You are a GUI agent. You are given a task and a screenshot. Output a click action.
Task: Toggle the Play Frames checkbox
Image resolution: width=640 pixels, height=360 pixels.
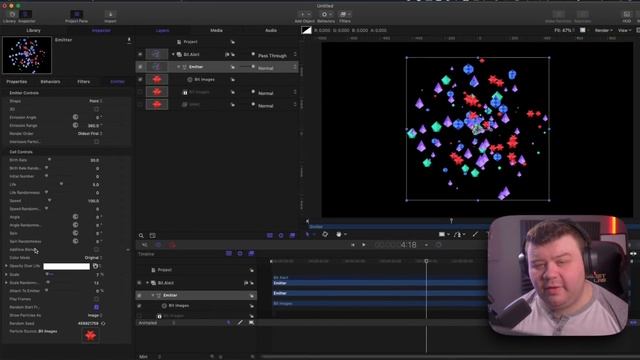96,299
